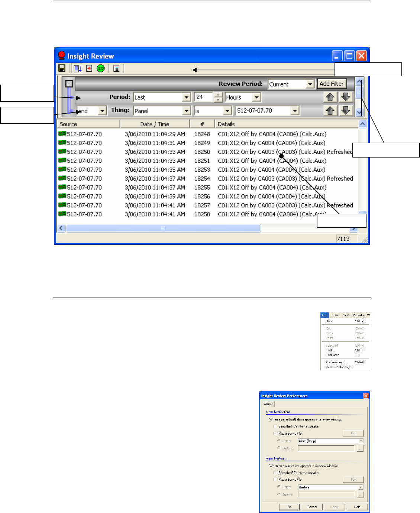Click the green panel icon for event 18253
The image size is (420, 513).
62,169
